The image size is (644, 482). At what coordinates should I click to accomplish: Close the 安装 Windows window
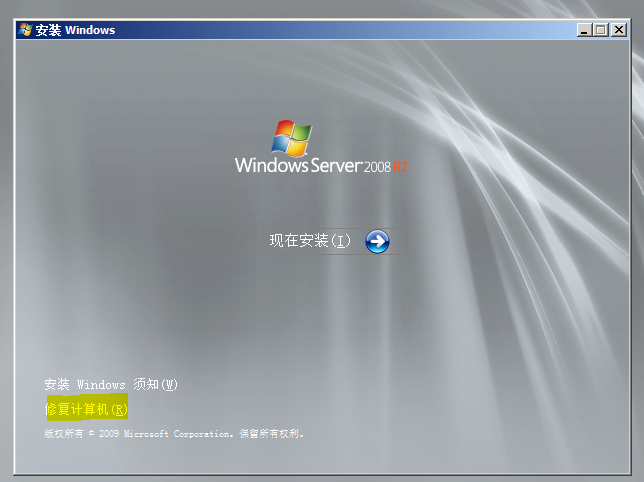tap(619, 30)
